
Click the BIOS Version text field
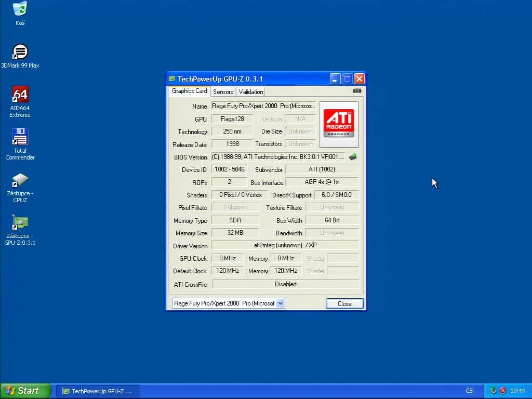[x=278, y=157]
